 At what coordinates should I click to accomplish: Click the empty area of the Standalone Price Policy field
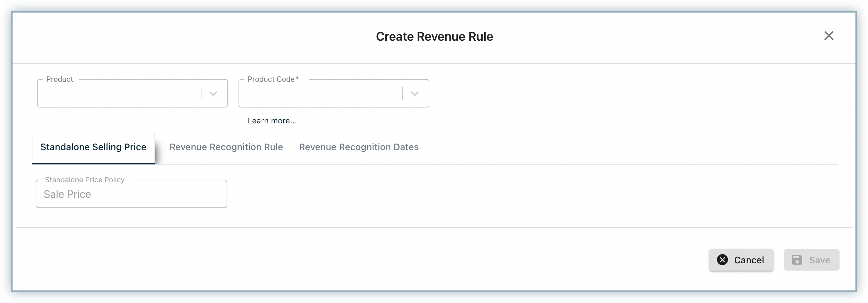[x=162, y=195]
